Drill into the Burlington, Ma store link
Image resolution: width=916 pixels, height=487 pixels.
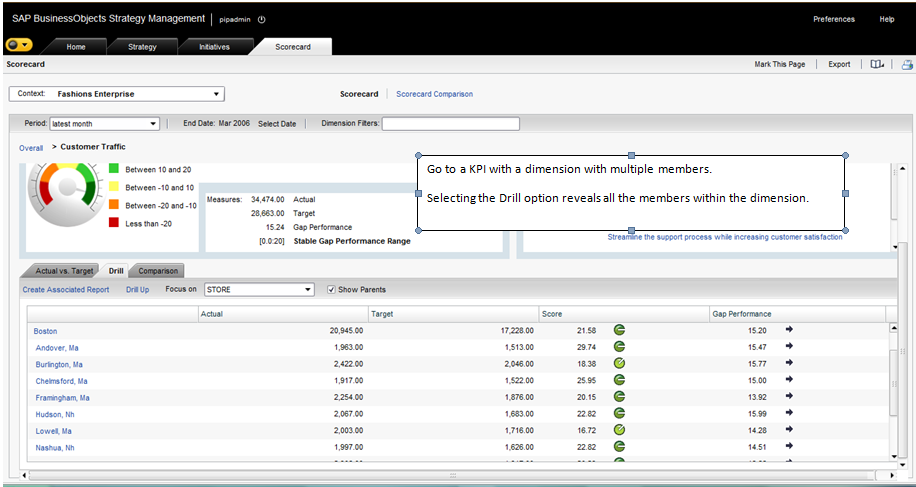pos(60,364)
